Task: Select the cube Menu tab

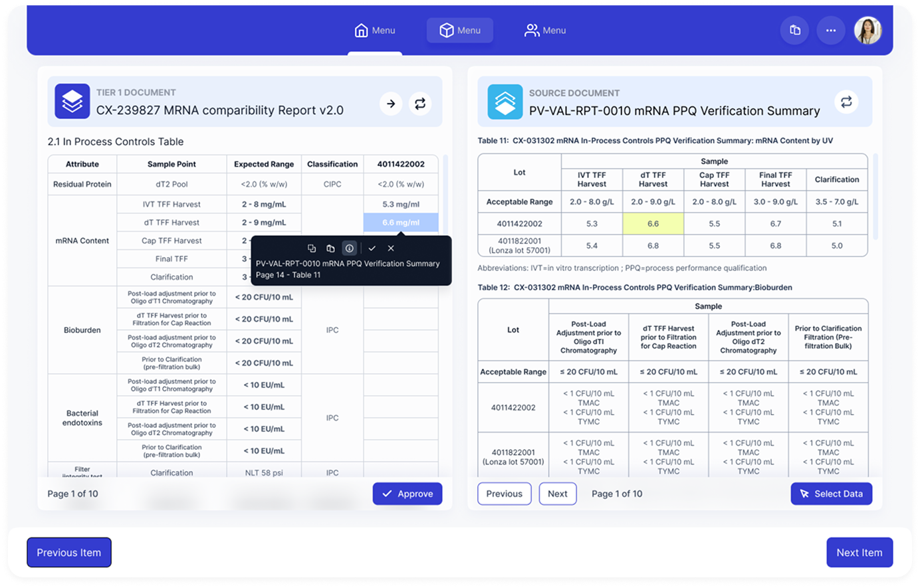Action: click(x=460, y=31)
